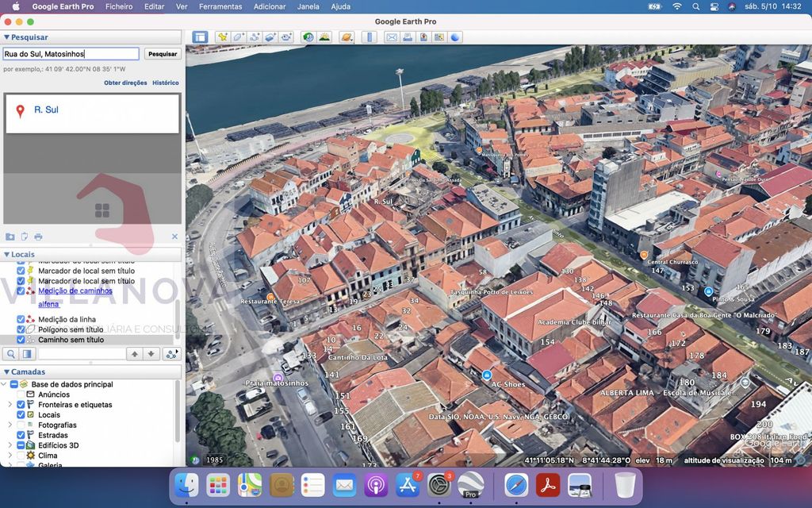Click the Print toolbar icon
Screen dimensions: 812x508
pyautogui.click(x=408, y=37)
